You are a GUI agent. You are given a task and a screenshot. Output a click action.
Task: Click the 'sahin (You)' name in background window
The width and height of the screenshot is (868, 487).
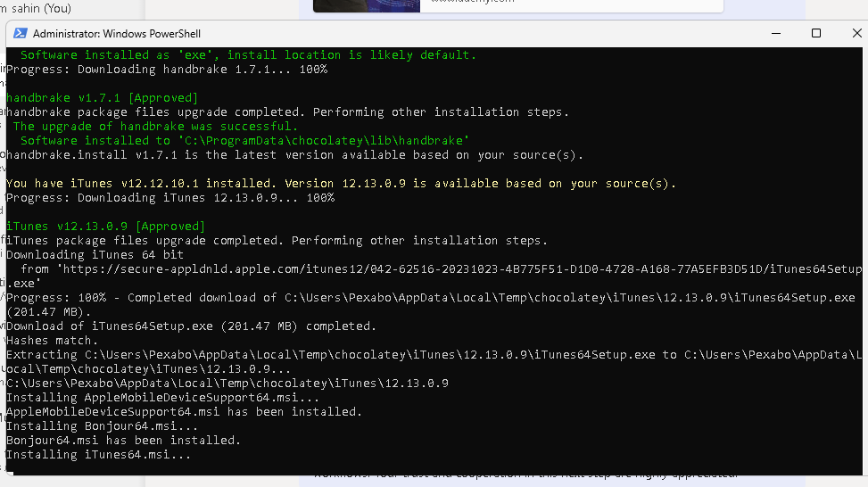point(40,8)
